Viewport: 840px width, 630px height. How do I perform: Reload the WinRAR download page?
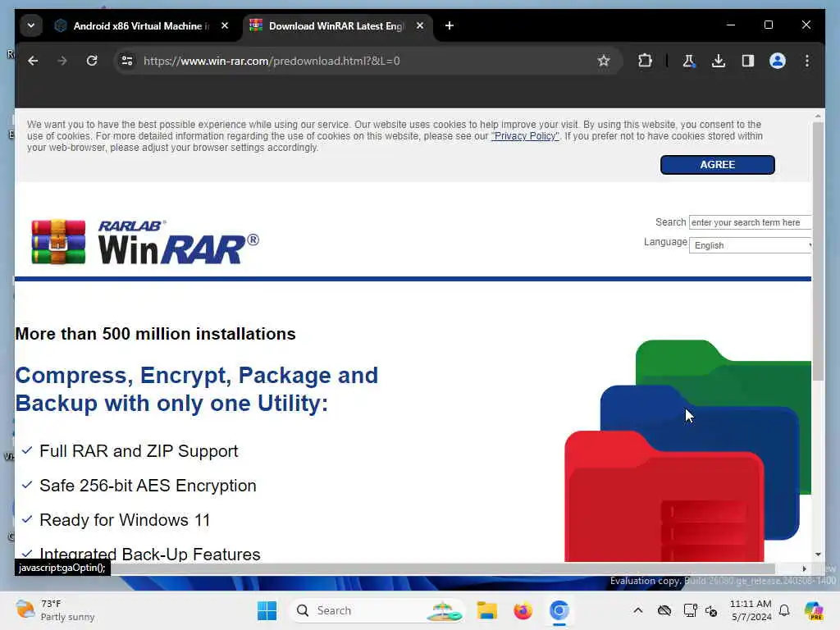point(92,61)
